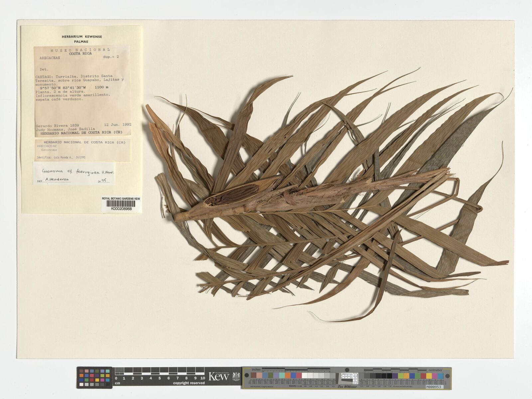Image resolution: width=532 pixels, height=399 pixels.
Task: Click the collector name 'Gerardo Rivera 1839'
Action: tap(57, 125)
